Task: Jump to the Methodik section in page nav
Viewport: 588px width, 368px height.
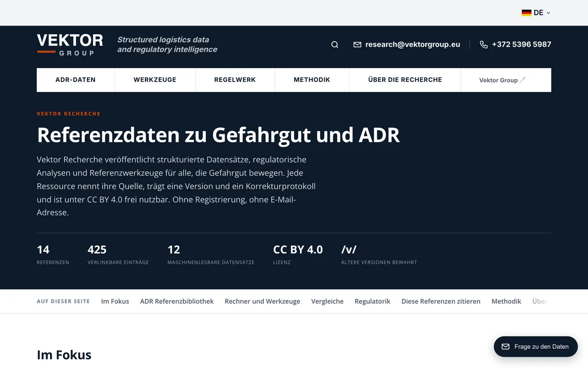Action: pyautogui.click(x=506, y=301)
